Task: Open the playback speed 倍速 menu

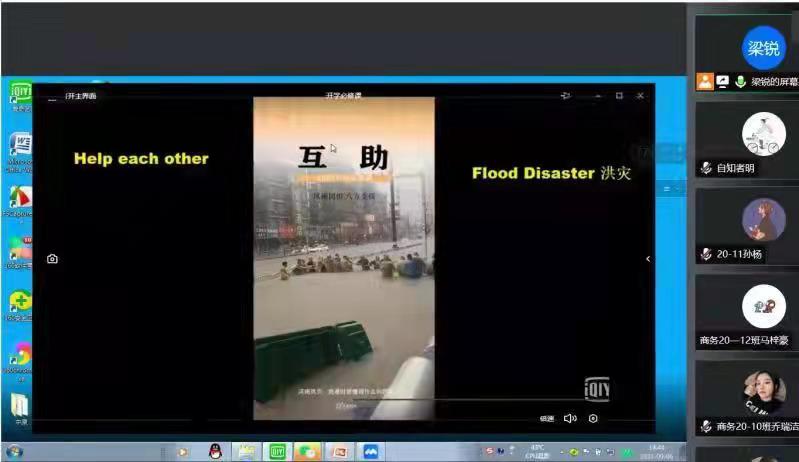Action: (546, 418)
